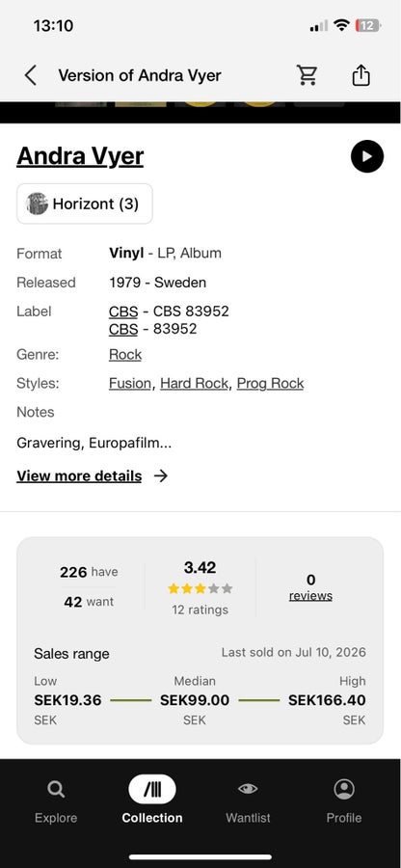Viewport: 401px width, 868px height.
Task: Open the shopping cart icon
Action: pyautogui.click(x=307, y=74)
